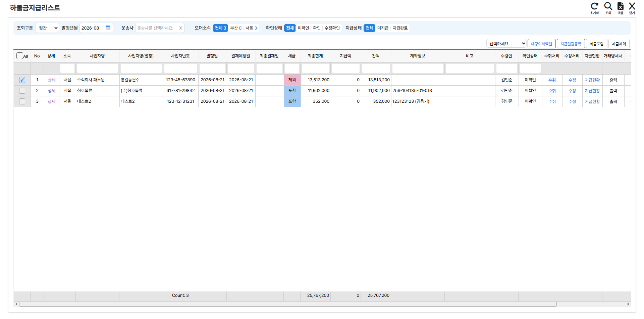644x319 pixels.
Task: Click the blue 포함 cell for 청호물류
Action: tap(292, 91)
